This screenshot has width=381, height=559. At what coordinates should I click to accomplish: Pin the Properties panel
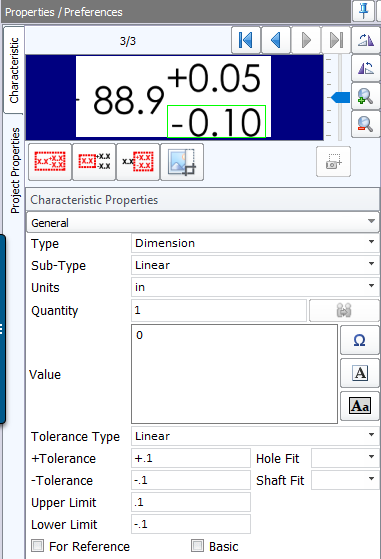364,11
